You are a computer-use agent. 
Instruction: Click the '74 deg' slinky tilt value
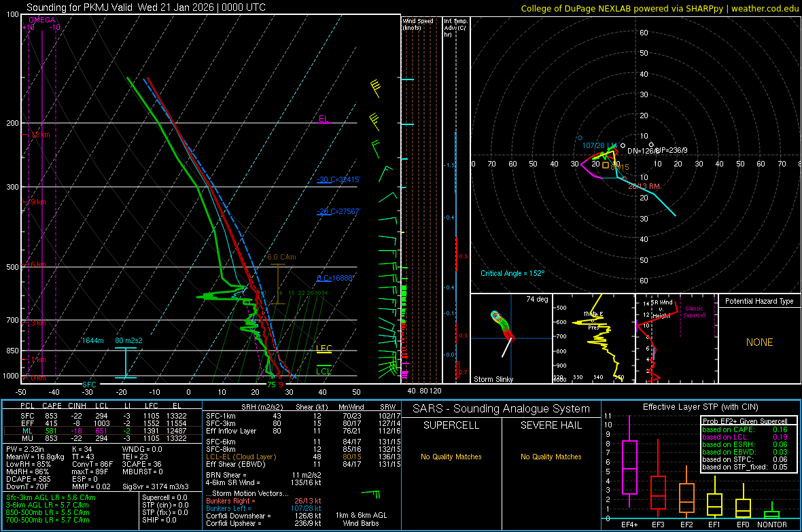[537, 299]
